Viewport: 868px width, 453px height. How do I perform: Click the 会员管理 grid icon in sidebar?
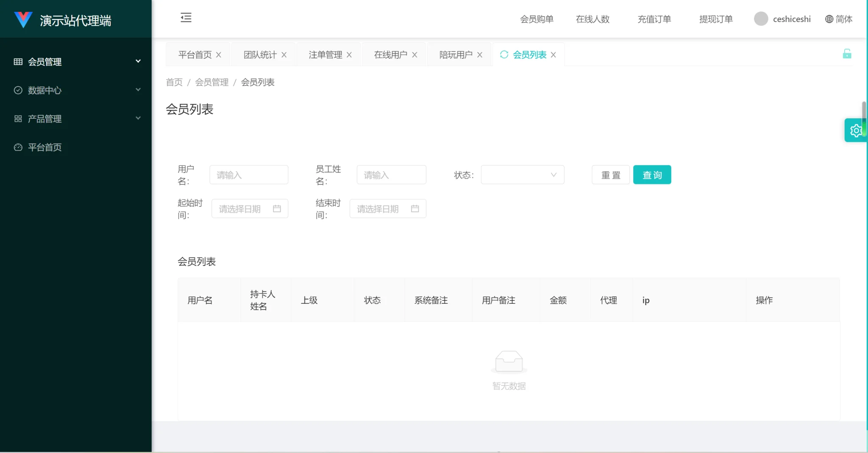(x=18, y=61)
